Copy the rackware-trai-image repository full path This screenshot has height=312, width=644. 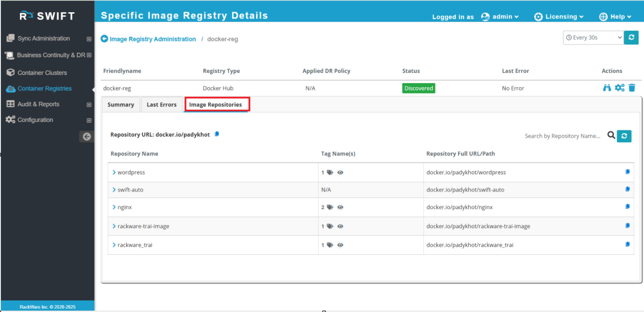coord(628,226)
